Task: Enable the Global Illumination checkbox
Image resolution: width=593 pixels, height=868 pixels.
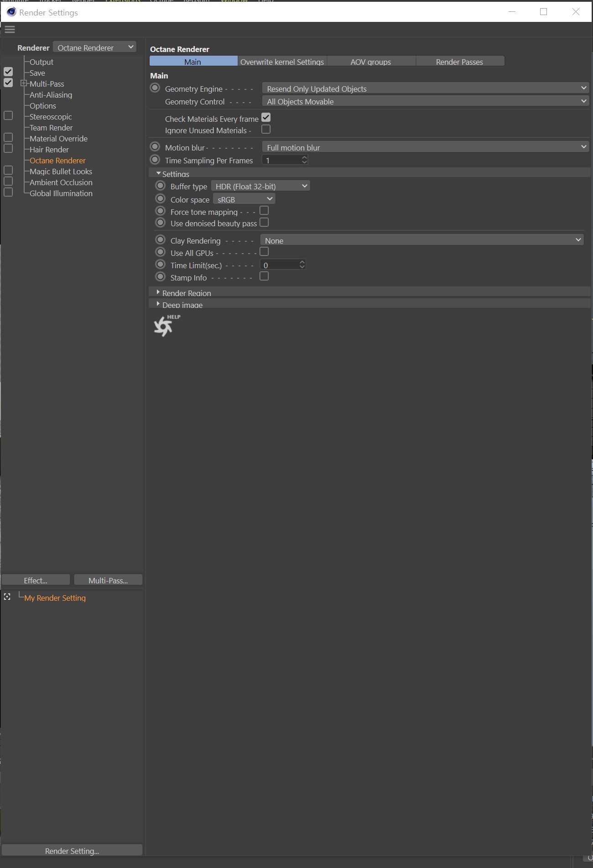Action: (8, 192)
